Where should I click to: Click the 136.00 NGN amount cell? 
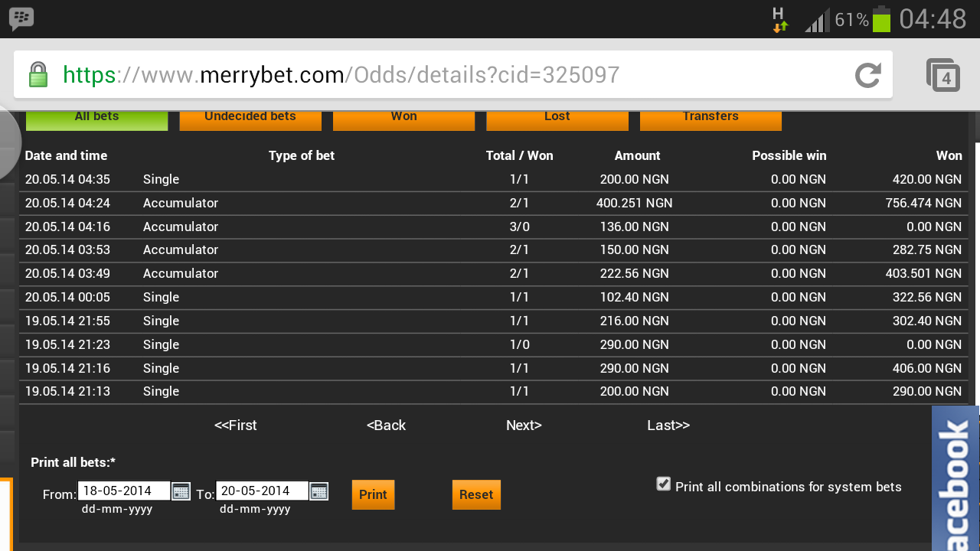coord(635,227)
